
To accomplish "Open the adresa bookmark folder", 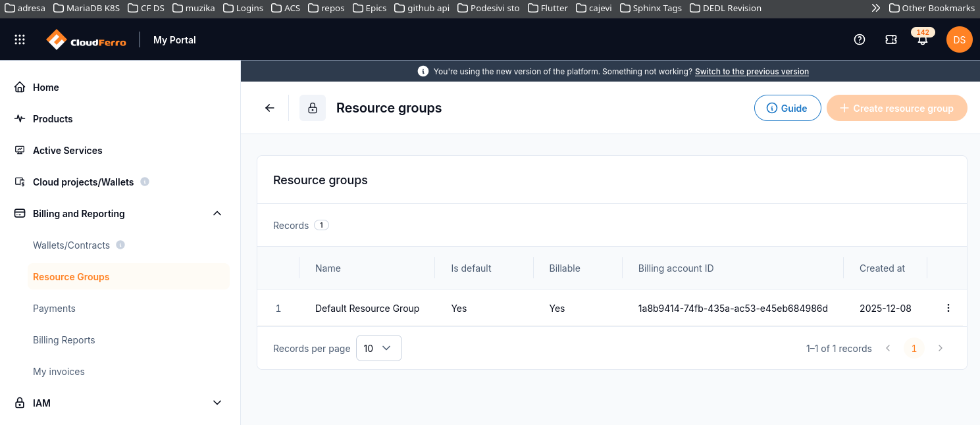I will click(x=25, y=8).
